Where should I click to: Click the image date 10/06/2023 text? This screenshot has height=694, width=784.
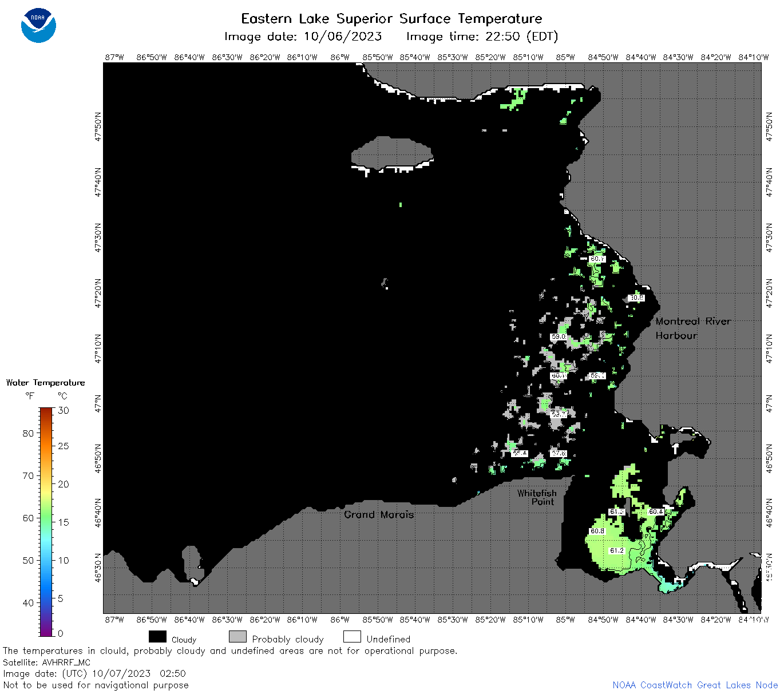click(x=303, y=37)
